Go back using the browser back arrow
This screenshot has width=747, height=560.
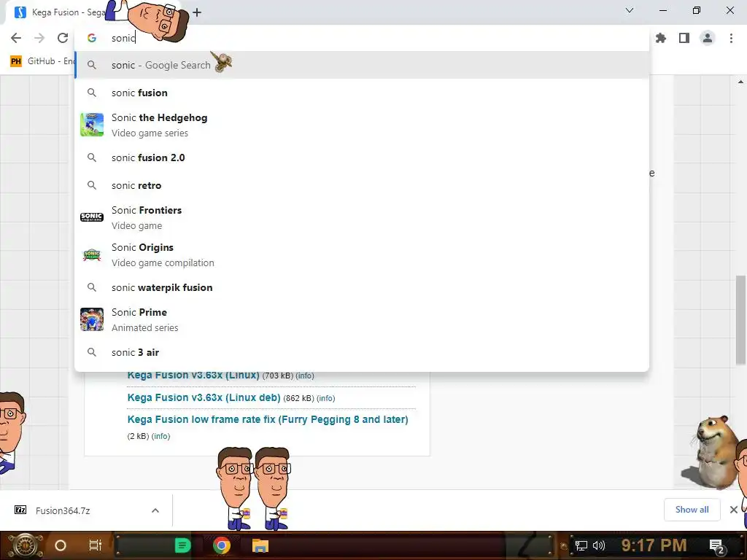point(16,38)
